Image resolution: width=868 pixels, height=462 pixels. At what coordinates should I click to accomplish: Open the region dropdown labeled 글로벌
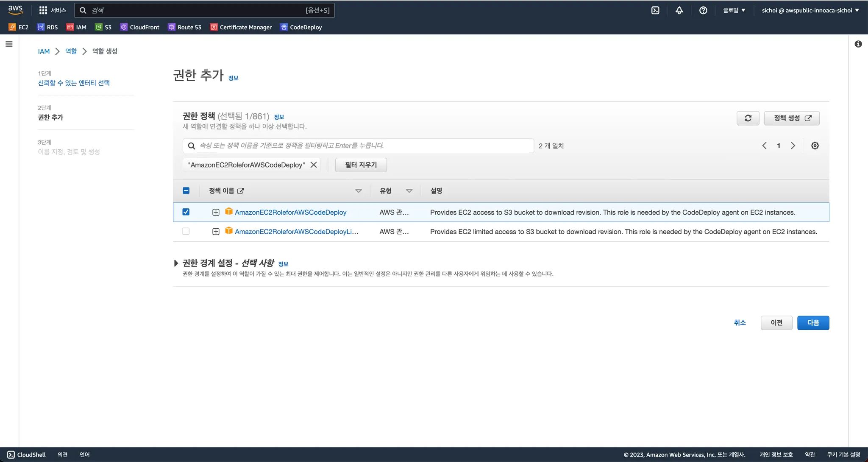[x=734, y=10]
